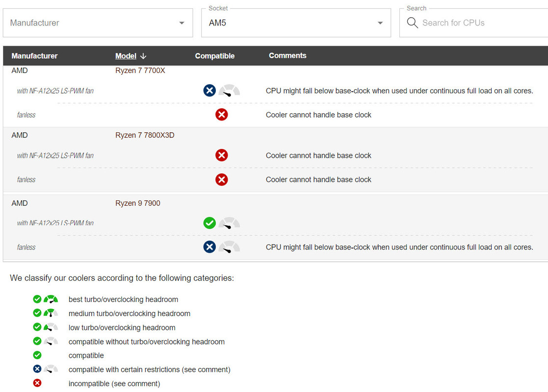This screenshot has width=548, height=392.
Task: Click 7700X comment about falling below base-clock
Action: tap(399, 91)
